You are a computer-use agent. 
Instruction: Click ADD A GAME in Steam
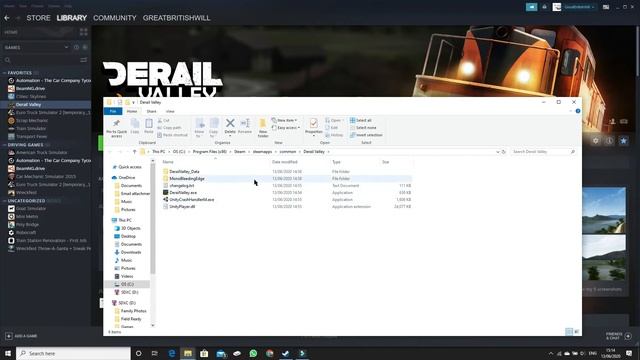pyautogui.click(x=21, y=336)
